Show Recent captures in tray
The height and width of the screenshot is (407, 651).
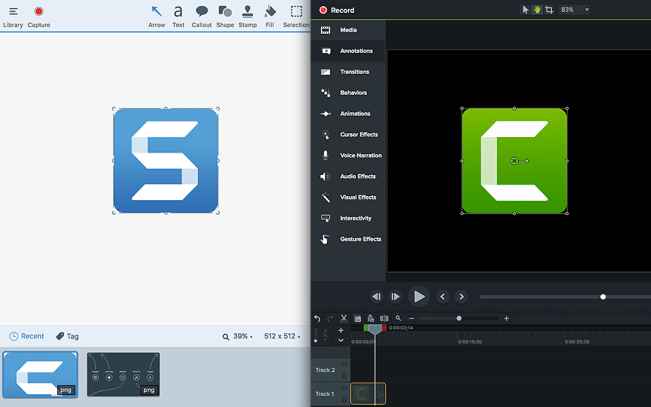(27, 337)
